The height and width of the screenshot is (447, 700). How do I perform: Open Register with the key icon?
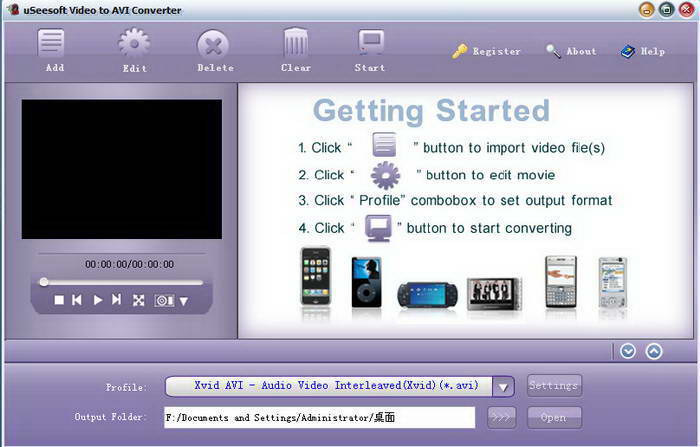click(x=486, y=51)
